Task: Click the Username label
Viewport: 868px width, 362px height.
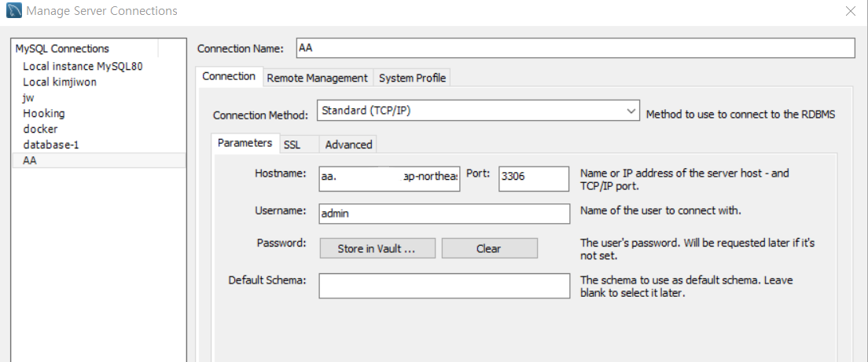Action: click(280, 210)
